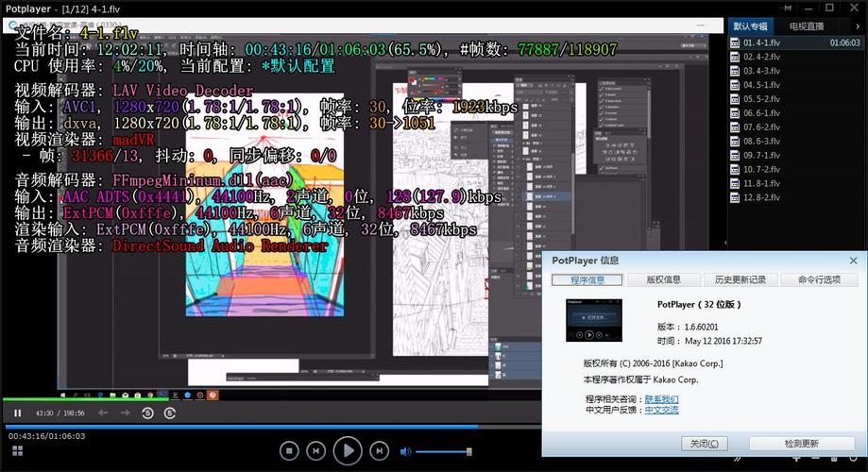Select 04. 5-1.flv in the playlist
The height and width of the screenshot is (472, 868).
[795, 85]
